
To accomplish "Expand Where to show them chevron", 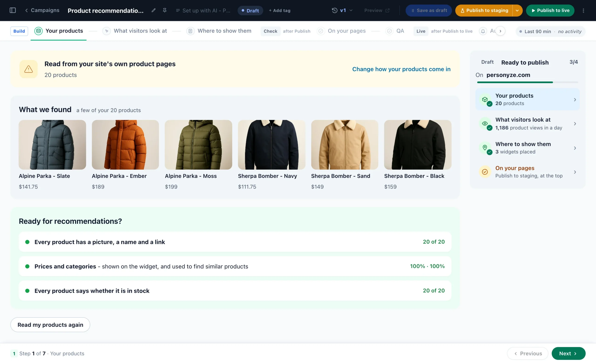I will [x=575, y=148].
